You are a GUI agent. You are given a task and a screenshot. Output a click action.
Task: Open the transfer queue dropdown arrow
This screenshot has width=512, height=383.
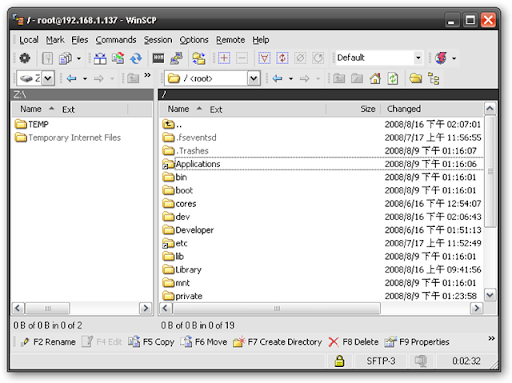click(79, 58)
